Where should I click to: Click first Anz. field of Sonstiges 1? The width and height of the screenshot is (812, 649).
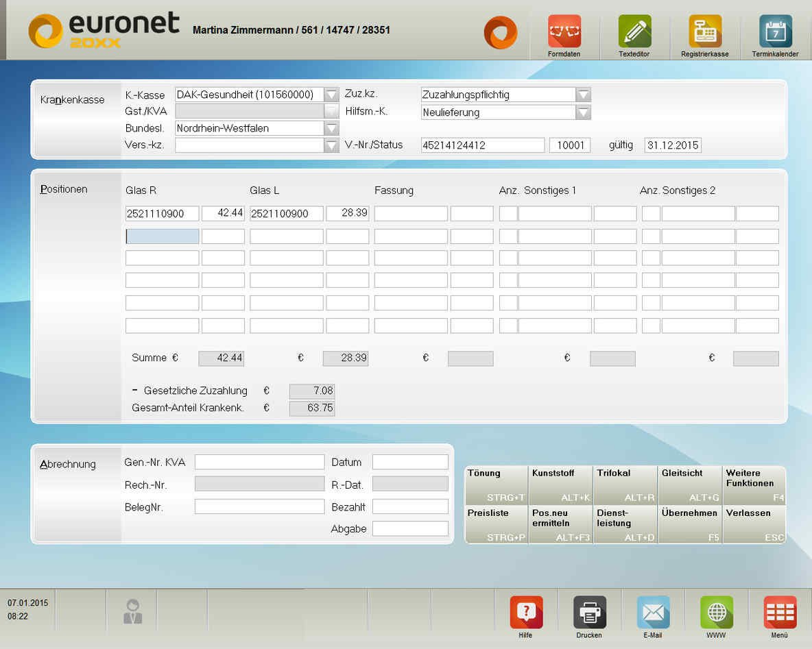pos(508,214)
